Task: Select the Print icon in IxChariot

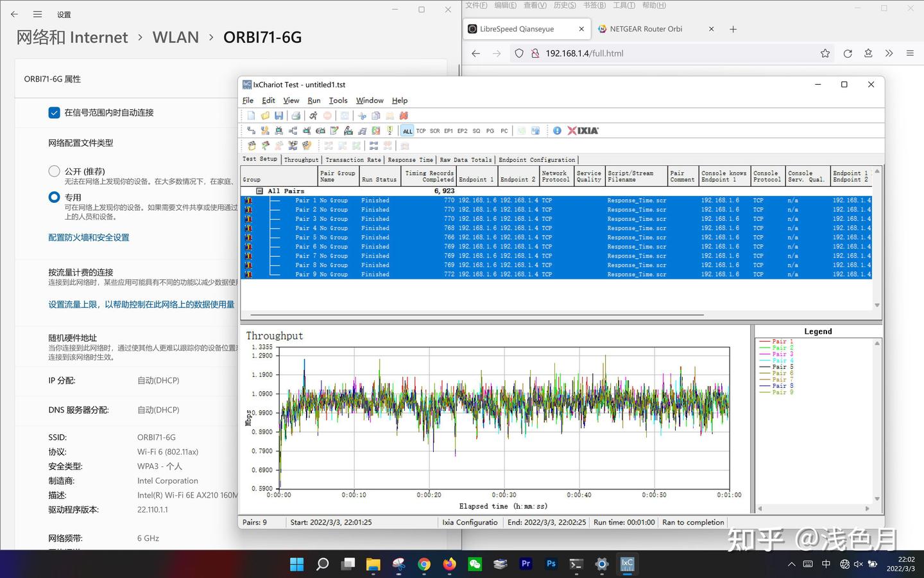Action: pyautogui.click(x=295, y=115)
